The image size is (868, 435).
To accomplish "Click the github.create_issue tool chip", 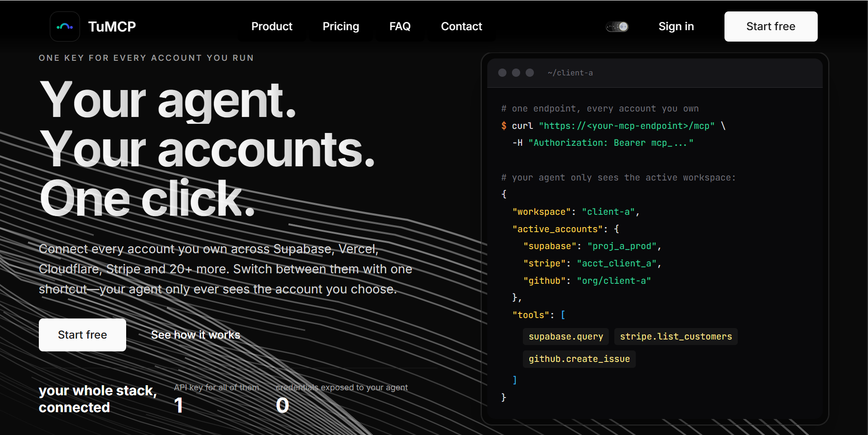I will tap(579, 359).
